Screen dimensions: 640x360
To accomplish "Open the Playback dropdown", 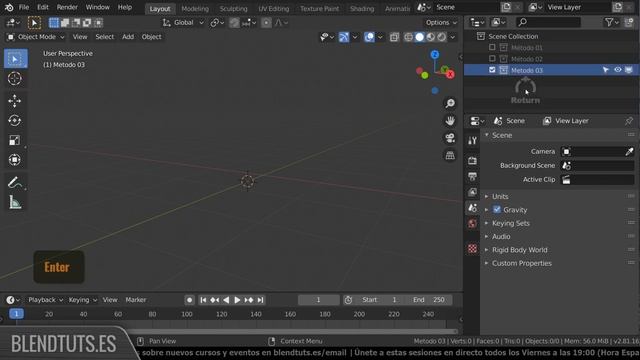I will pyautogui.click(x=45, y=300).
